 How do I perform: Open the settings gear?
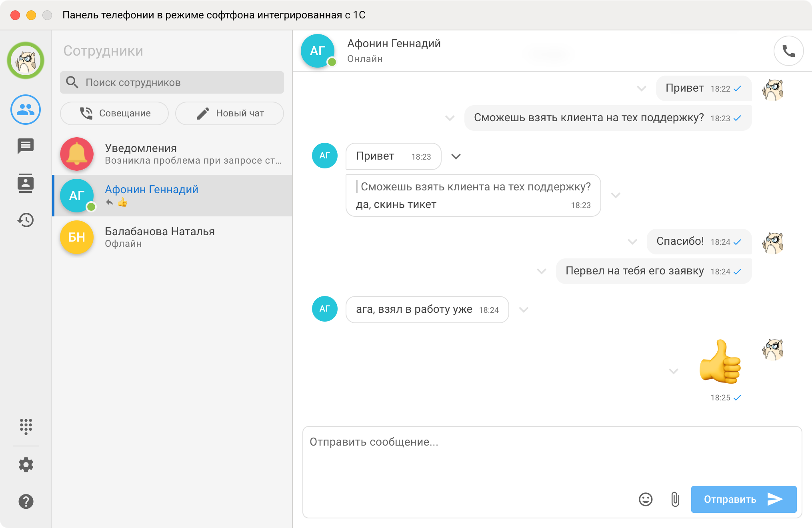[26, 465]
